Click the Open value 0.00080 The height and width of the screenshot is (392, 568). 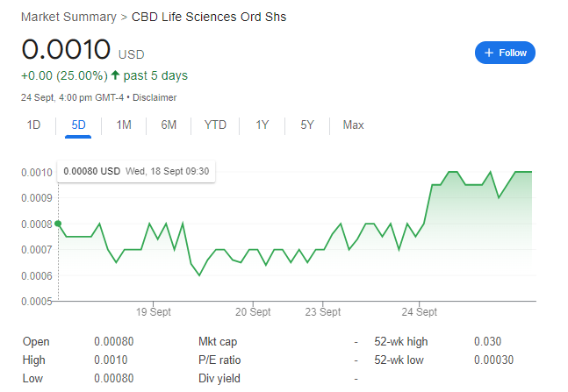tap(114, 341)
